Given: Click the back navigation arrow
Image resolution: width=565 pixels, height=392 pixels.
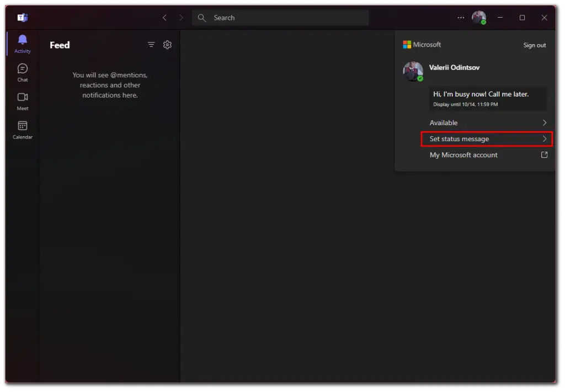Looking at the screenshot, I should point(164,18).
